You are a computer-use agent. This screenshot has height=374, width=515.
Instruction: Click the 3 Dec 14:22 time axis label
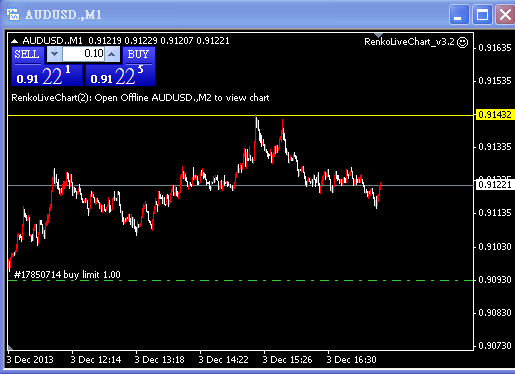pos(223,360)
